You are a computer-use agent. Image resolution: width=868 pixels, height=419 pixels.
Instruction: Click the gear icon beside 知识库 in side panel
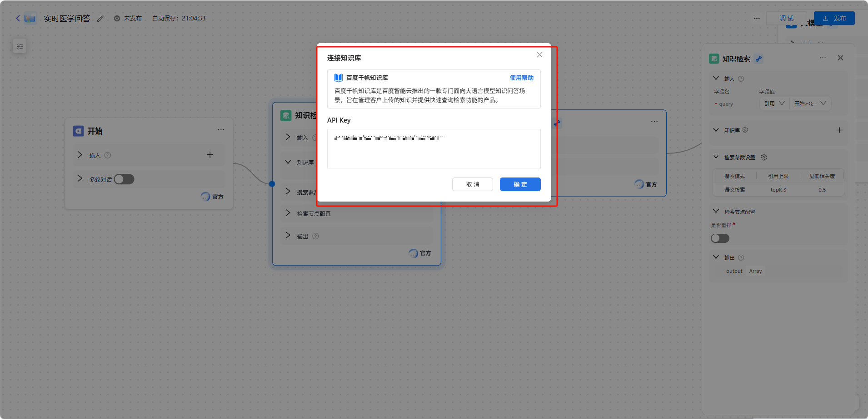pyautogui.click(x=745, y=130)
